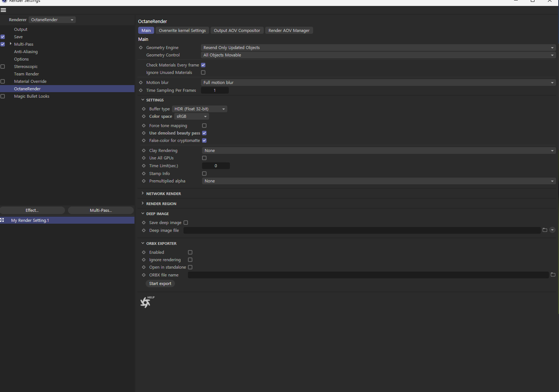This screenshot has height=392, width=559.
Task: Open the Geometry Control dropdown
Action: [x=378, y=55]
